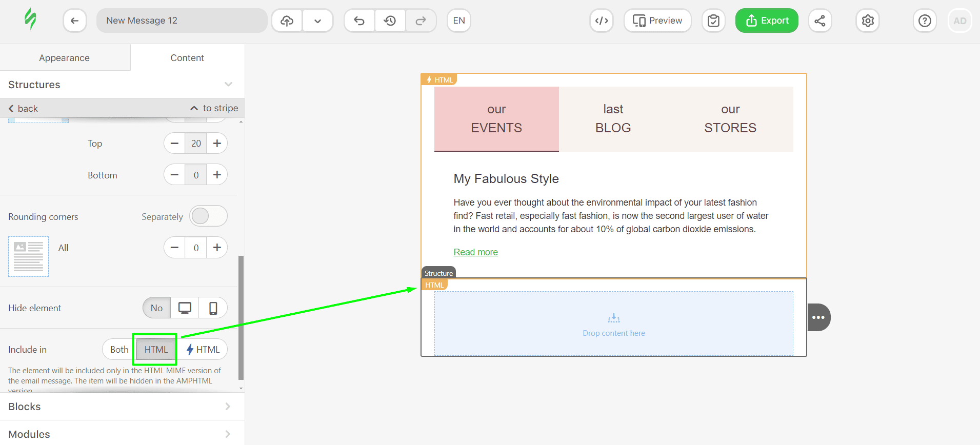Edit the New Message 12 title field

[182, 21]
